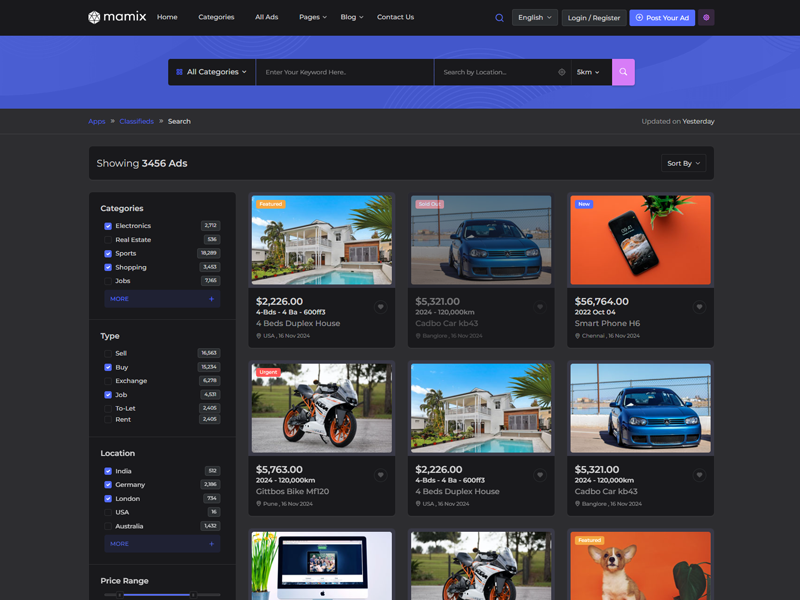The height and width of the screenshot is (600, 800).
Task: Open the settings gear icon in header
Action: tap(707, 17)
